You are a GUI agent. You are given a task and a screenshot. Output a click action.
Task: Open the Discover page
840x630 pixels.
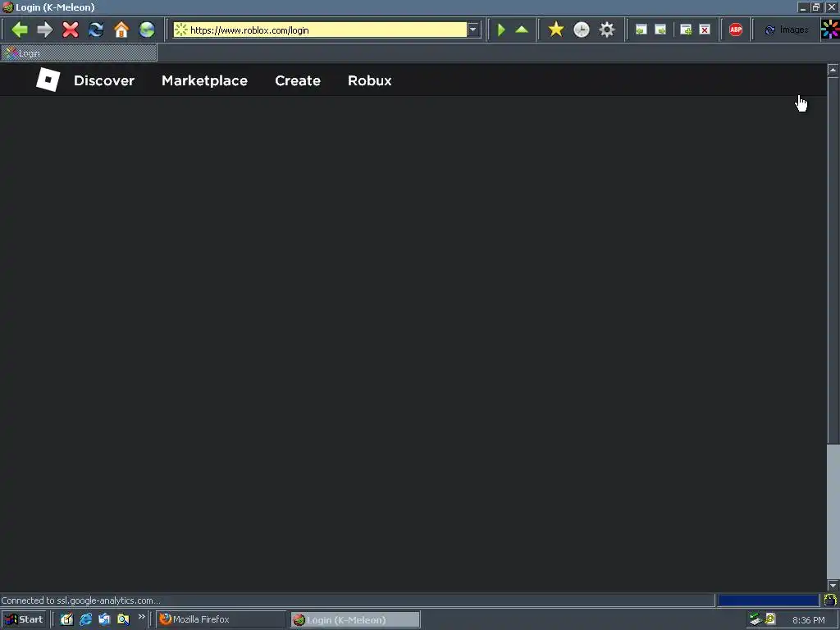pos(104,80)
